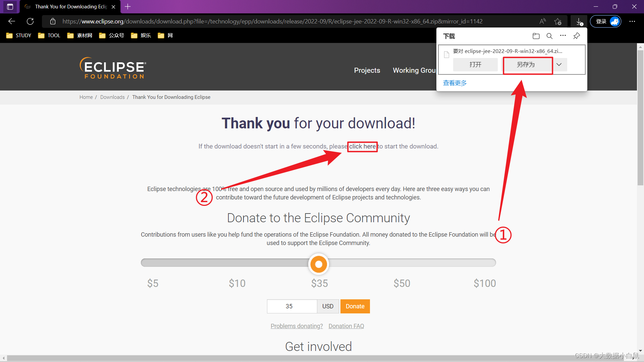Open browser settings ellipsis menu

pyautogui.click(x=632, y=21)
